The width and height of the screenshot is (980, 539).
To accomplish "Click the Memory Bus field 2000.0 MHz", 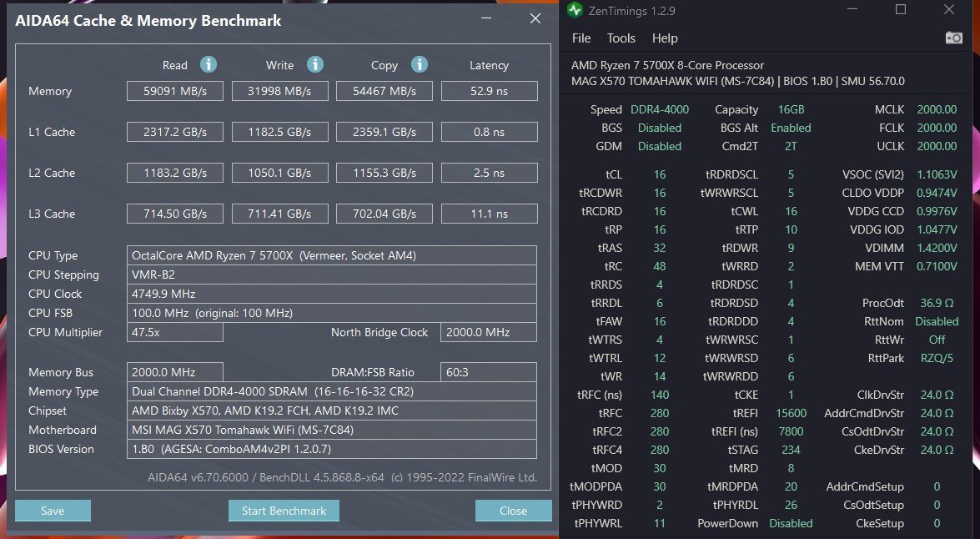I will tap(175, 372).
